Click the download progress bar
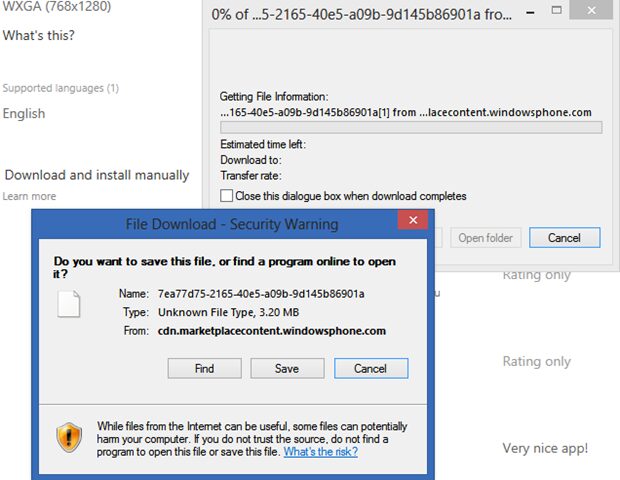The height and width of the screenshot is (480, 620). [411, 127]
